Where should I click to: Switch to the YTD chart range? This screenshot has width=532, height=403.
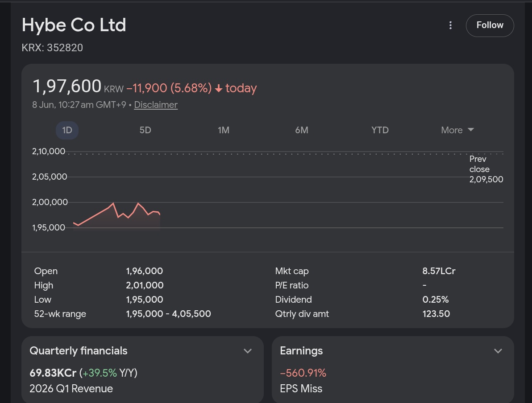[380, 130]
